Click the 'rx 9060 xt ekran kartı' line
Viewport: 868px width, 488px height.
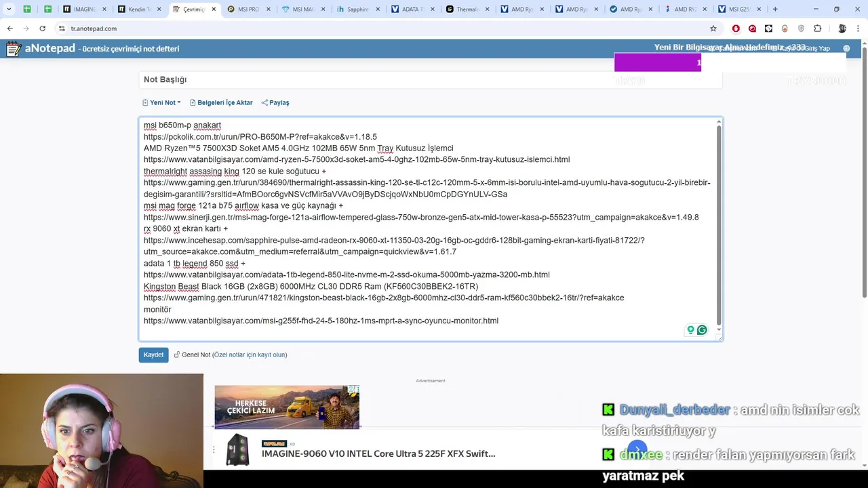(186, 229)
